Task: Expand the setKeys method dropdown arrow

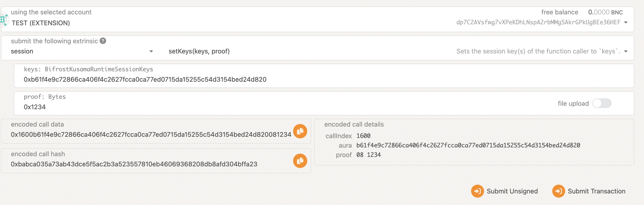Action: click(x=626, y=51)
